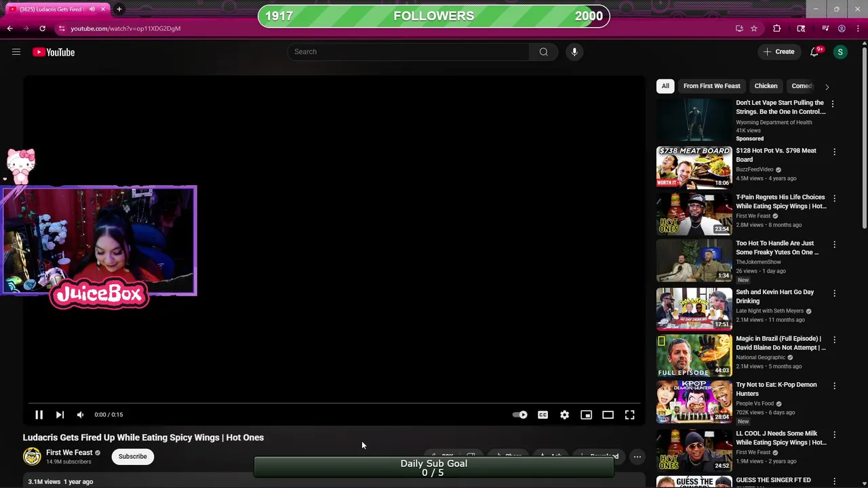Screen dimensions: 868x488
Task: Select the 'Comedy' filter chip
Action: [x=801, y=86]
